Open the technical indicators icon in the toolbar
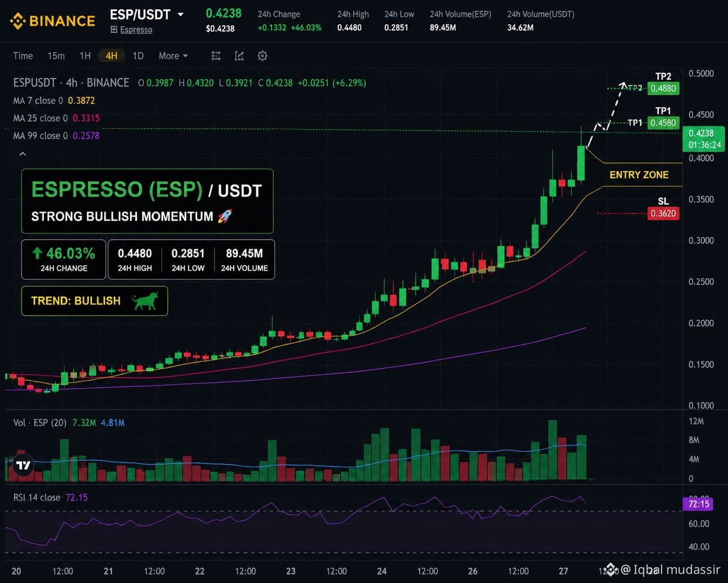 point(216,56)
